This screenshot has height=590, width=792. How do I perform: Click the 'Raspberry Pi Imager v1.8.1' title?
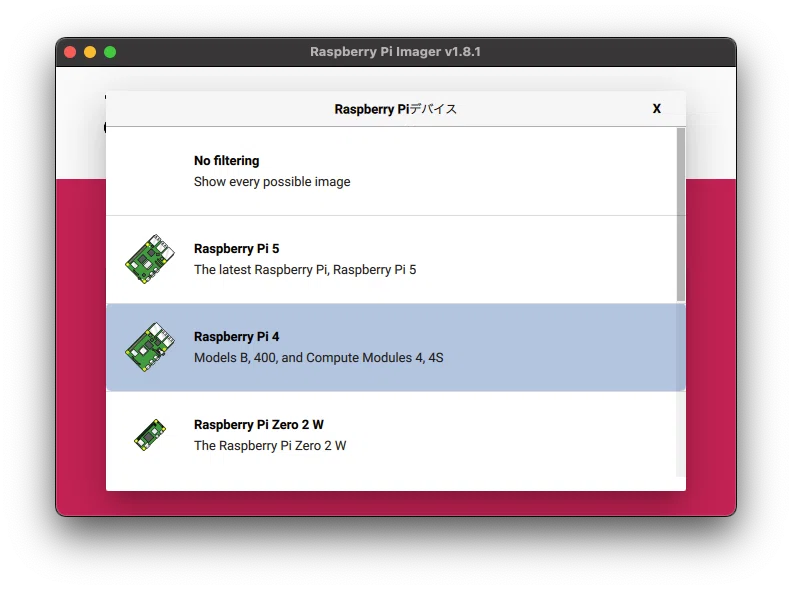click(x=395, y=52)
